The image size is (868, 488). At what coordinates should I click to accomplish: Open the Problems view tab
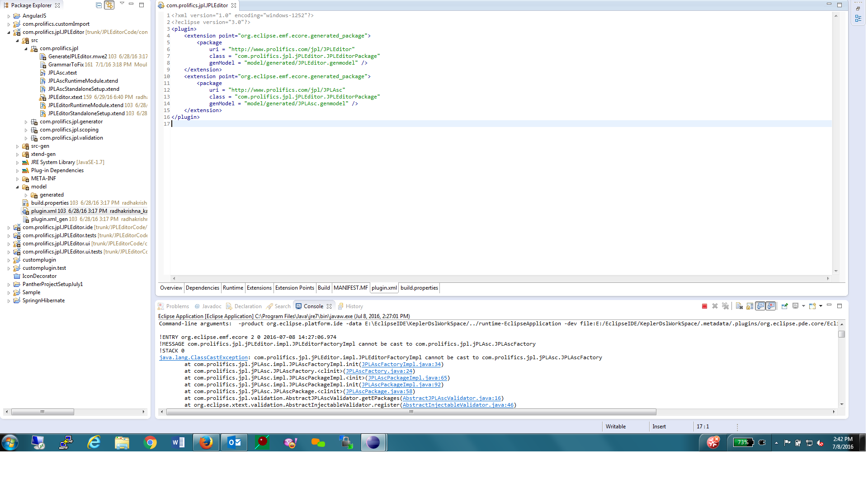pyautogui.click(x=174, y=306)
